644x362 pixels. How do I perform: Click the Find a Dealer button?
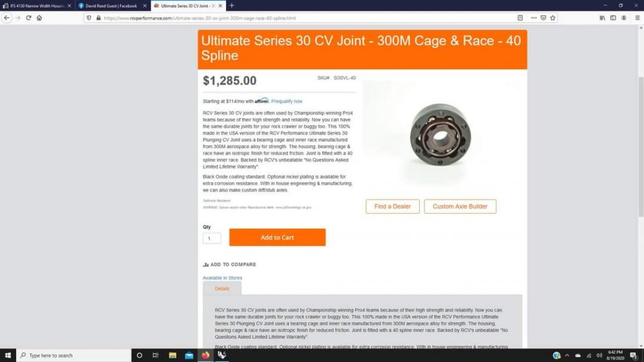click(392, 206)
